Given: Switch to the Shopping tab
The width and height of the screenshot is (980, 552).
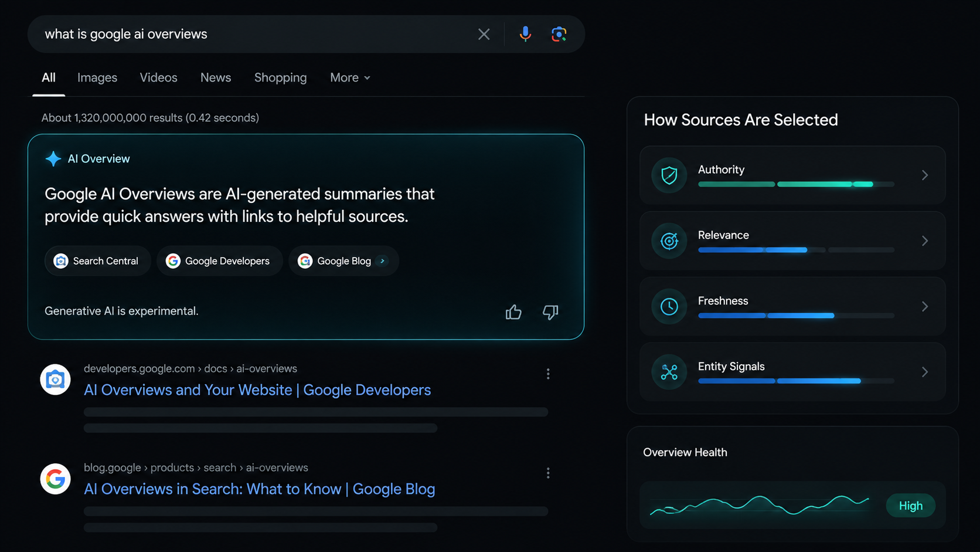Looking at the screenshot, I should click(280, 77).
